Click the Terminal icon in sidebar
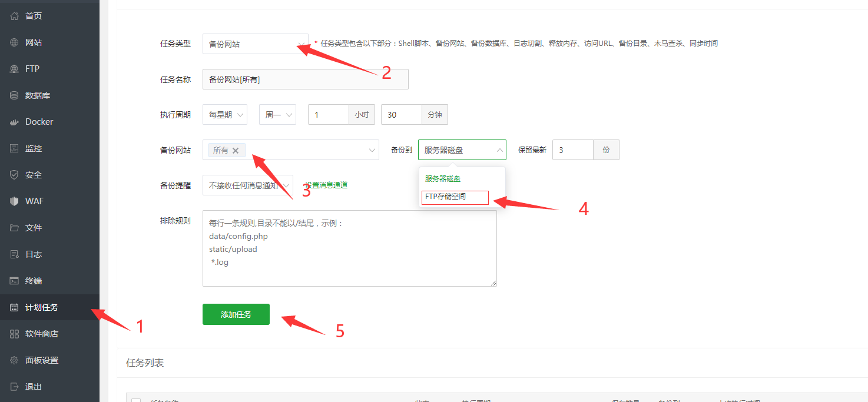Viewport: 868px width, 402px height. [x=14, y=281]
